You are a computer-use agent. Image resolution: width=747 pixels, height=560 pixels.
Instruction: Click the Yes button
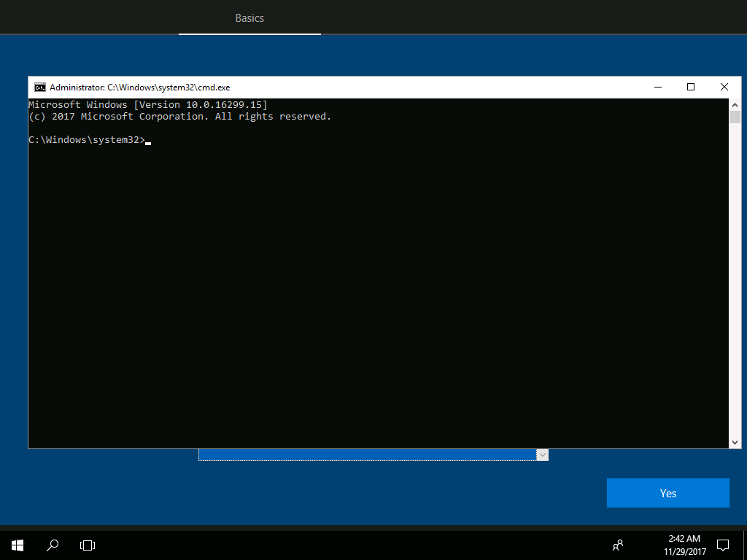pyautogui.click(x=668, y=493)
